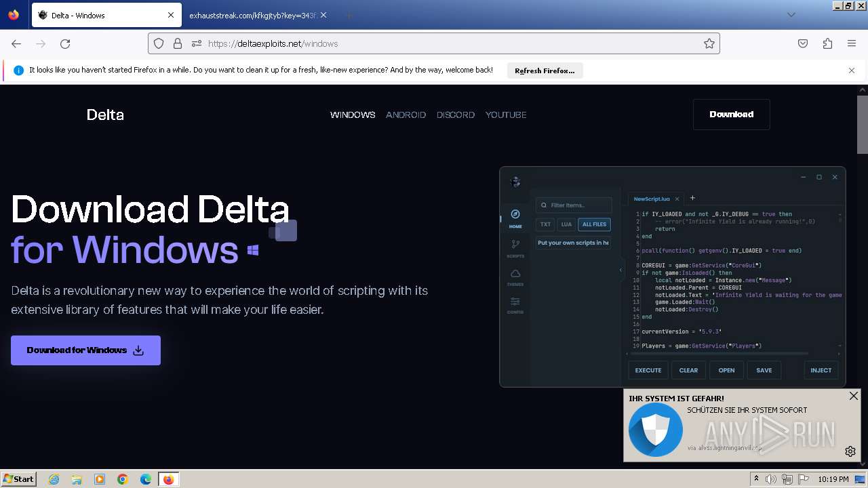Close the German system warning popup
The image size is (868, 488).
click(854, 396)
